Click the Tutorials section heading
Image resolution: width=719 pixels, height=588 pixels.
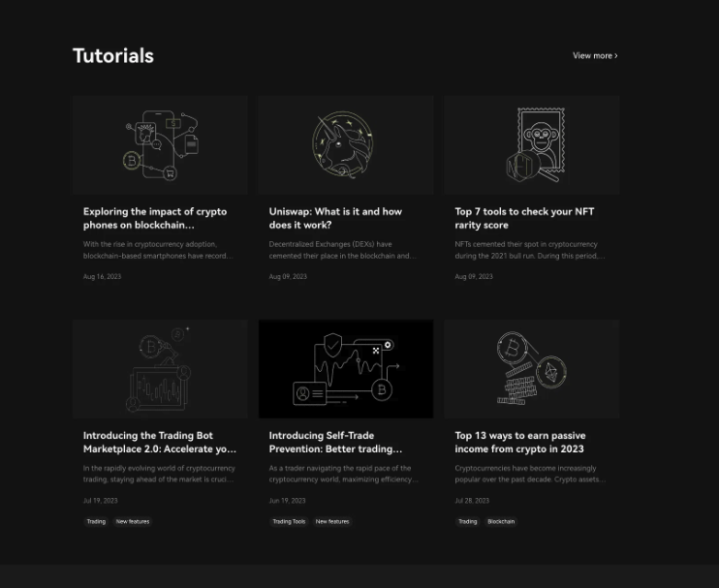coord(113,56)
